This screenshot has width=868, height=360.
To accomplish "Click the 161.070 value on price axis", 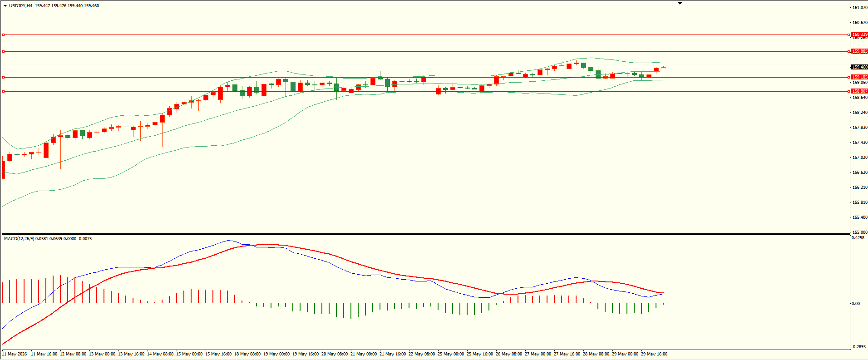I will pos(860,8).
